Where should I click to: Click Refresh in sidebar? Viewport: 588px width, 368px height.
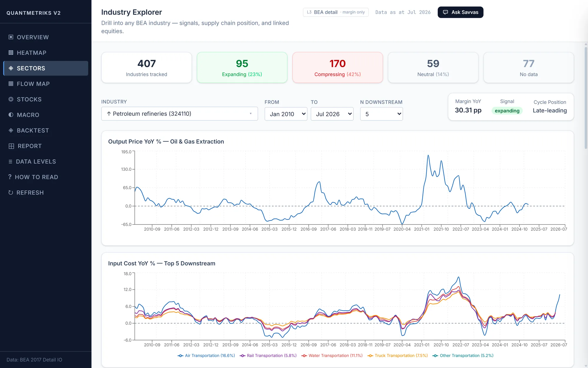pos(46,193)
